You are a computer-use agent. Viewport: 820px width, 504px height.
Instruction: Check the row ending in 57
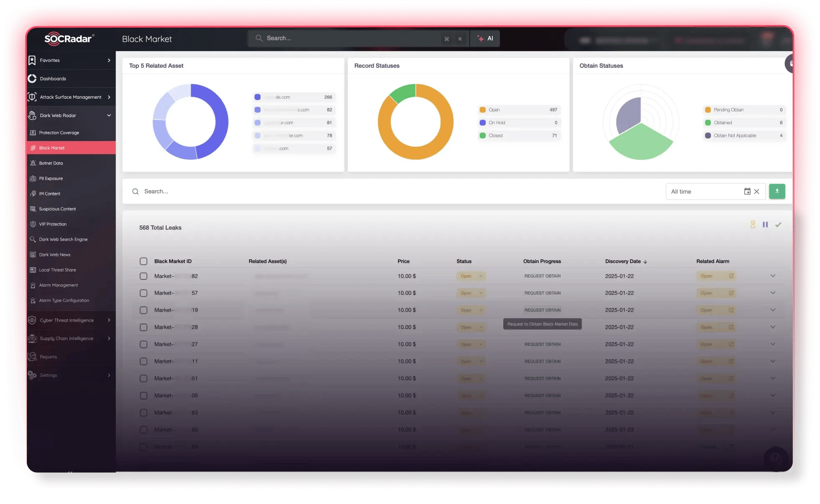click(143, 293)
